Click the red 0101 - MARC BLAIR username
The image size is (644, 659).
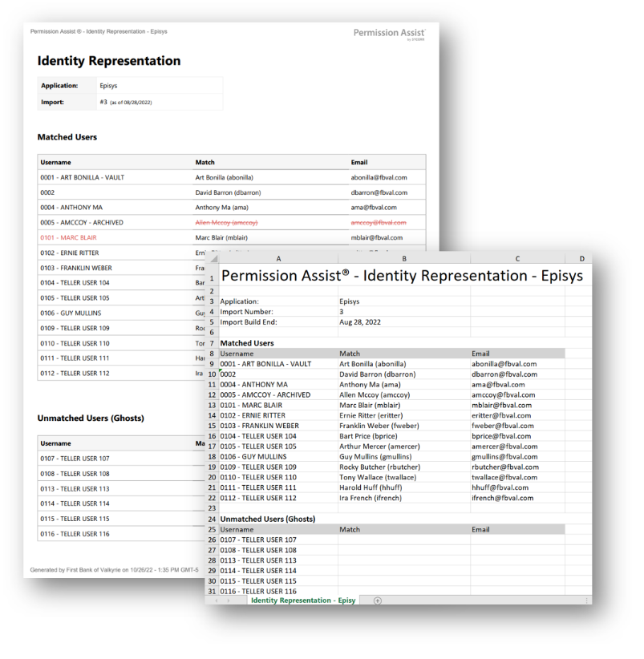click(x=69, y=238)
